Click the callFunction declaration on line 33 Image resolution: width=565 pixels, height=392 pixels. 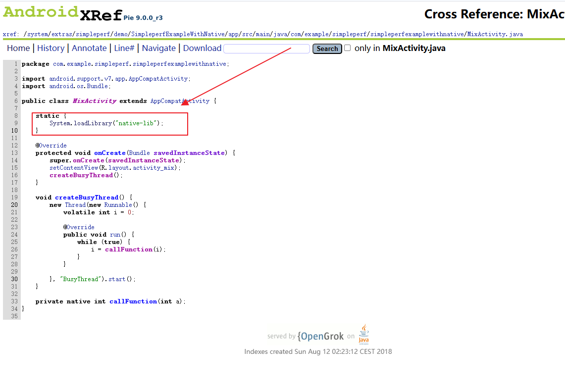[x=133, y=301]
